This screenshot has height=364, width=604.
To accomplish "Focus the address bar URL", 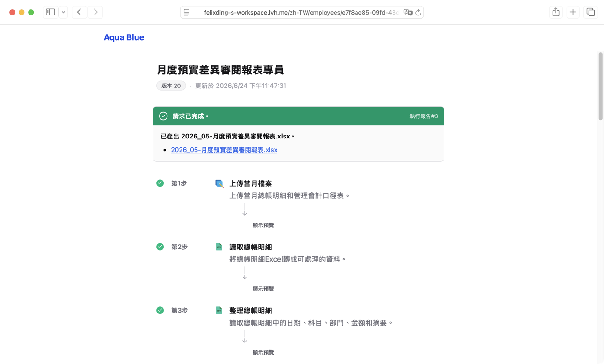I will click(x=301, y=13).
